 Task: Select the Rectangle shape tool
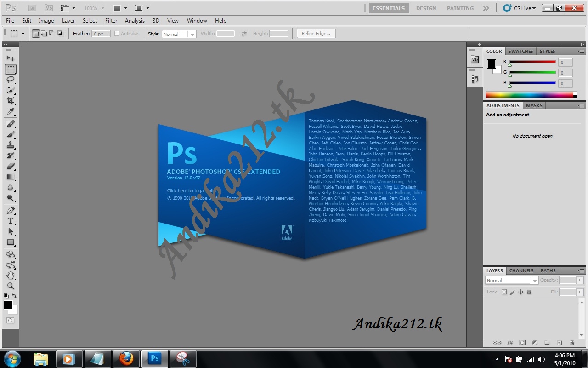pos(11,242)
